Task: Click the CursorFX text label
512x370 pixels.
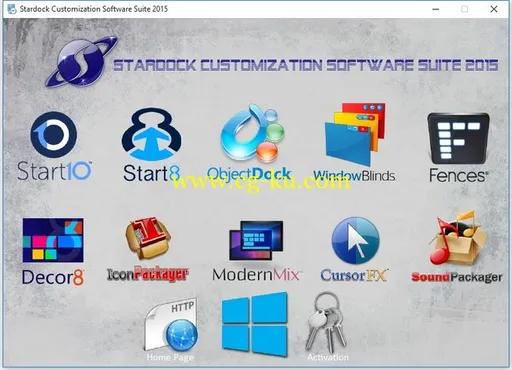Action: point(354,275)
